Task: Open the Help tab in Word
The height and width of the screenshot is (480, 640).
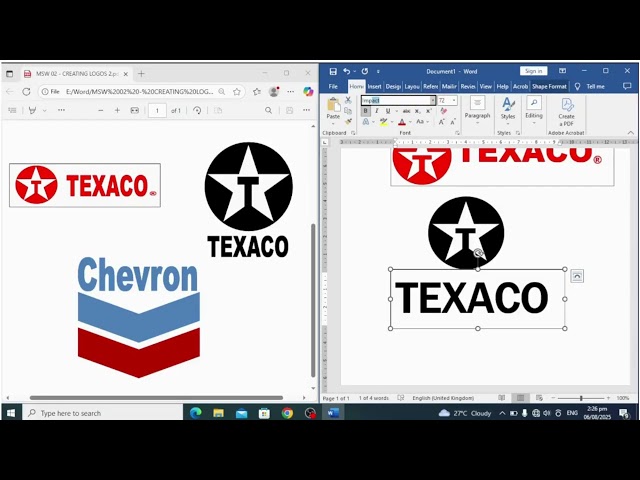Action: point(502,87)
